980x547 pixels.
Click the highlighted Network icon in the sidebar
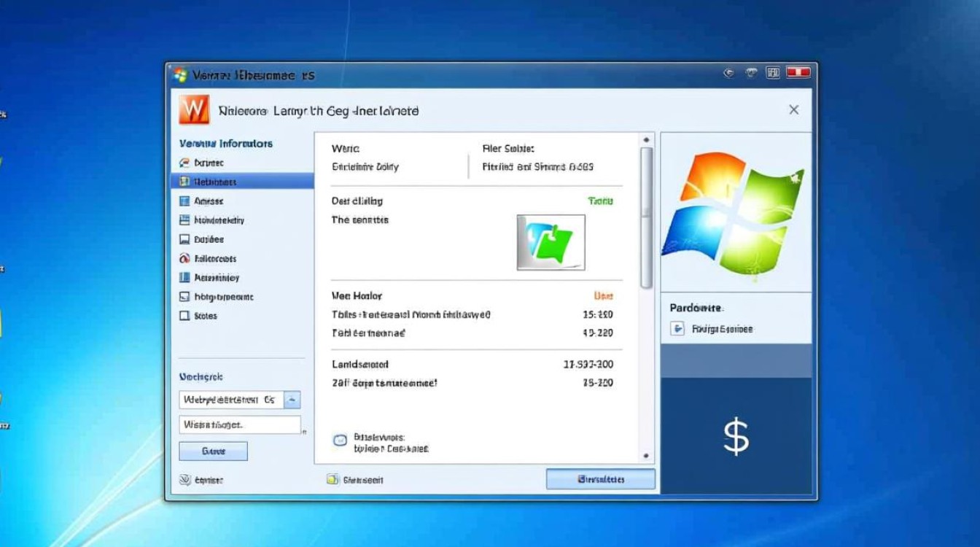186,182
